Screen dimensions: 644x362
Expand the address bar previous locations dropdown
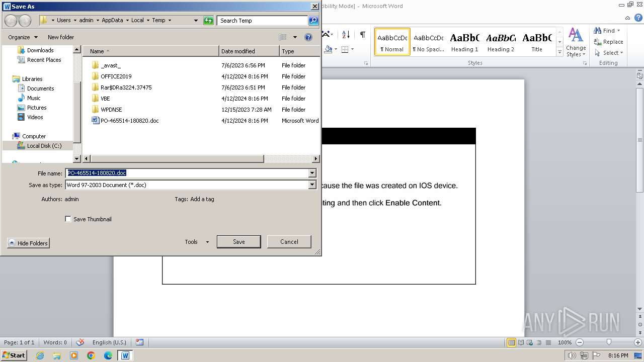click(x=196, y=21)
